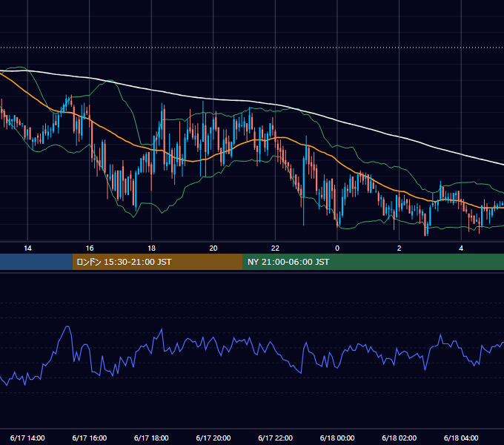The image size is (504, 445).
Task: Click the 22 hour axis label
Action: point(275,248)
